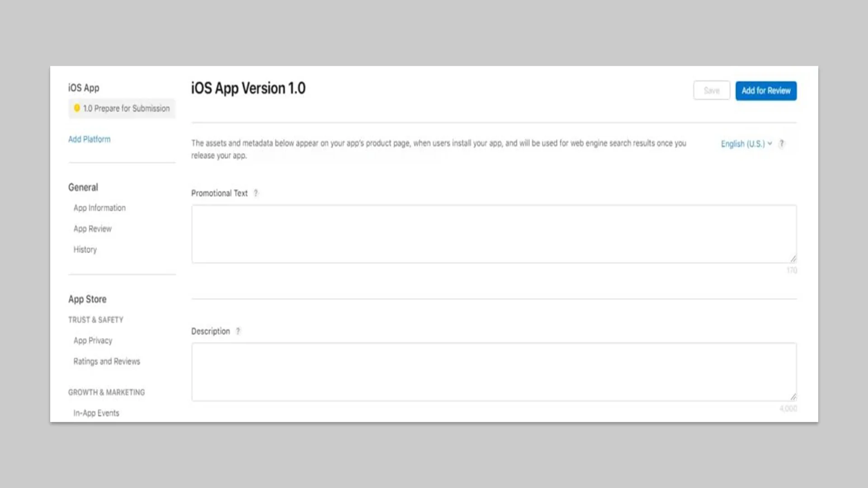Click the 170 character counter
The image size is (868, 488).
[x=792, y=270]
